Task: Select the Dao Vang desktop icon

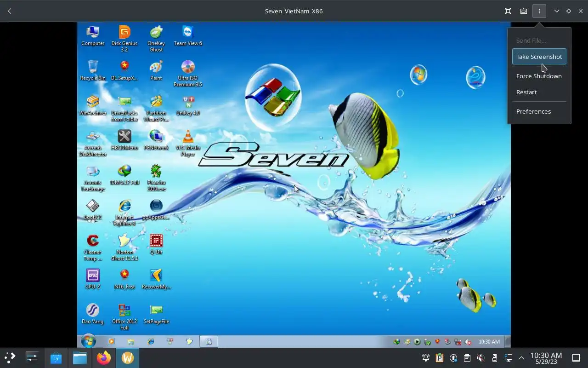Action: (93, 315)
